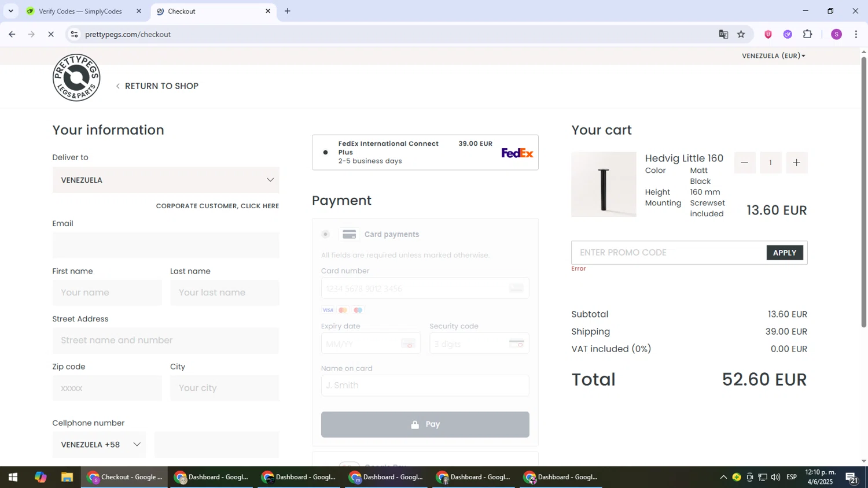Click the translate page icon
Image resolution: width=868 pixels, height=488 pixels.
(x=723, y=34)
